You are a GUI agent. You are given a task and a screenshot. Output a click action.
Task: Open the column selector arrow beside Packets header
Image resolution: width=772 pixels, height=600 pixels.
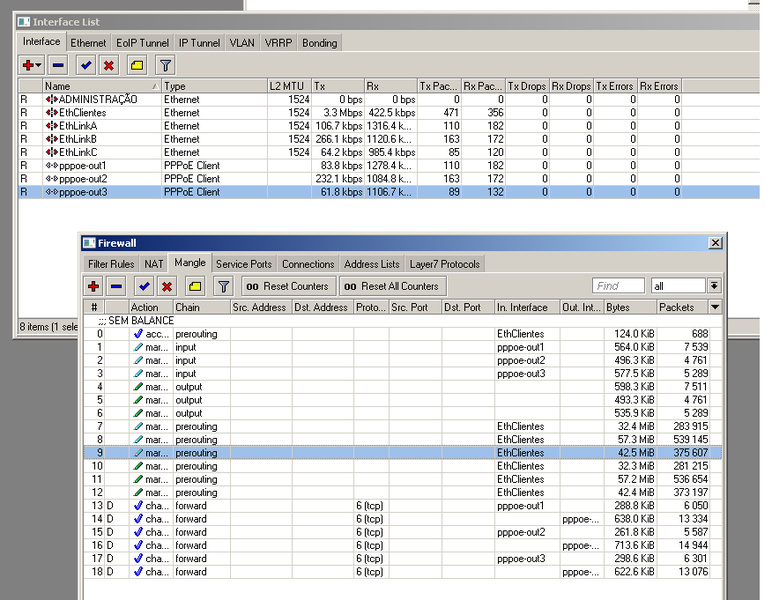point(714,308)
